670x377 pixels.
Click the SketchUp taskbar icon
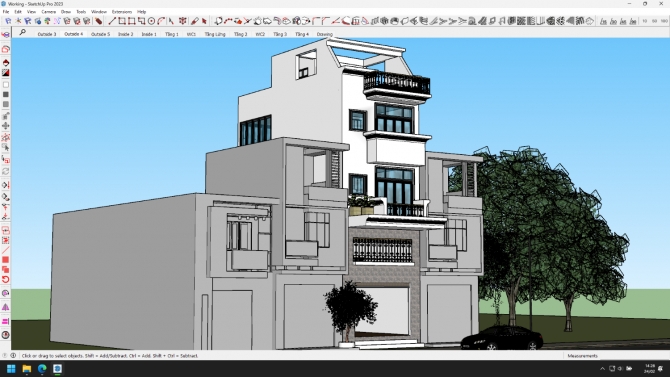tap(57, 368)
